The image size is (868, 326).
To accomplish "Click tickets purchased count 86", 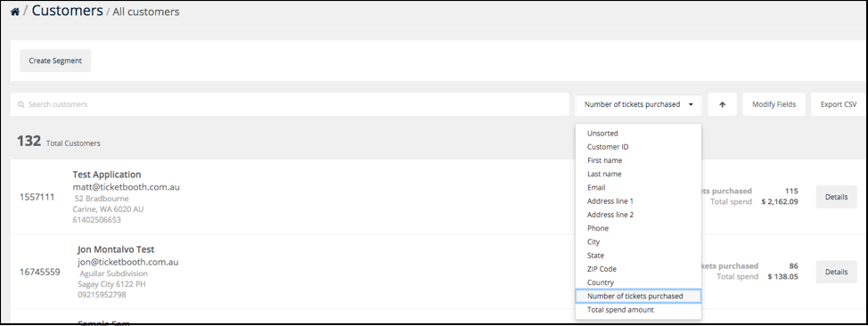I will 793,265.
